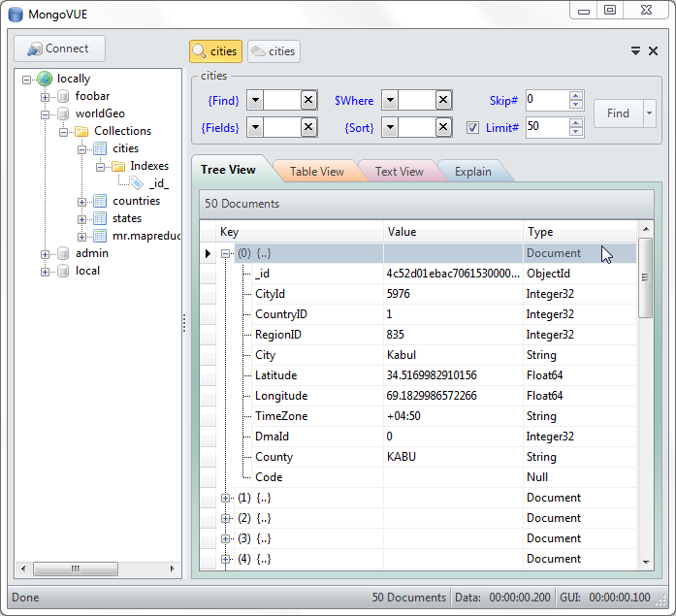Switch to the Table View tab
This screenshot has height=616, width=676.
pyautogui.click(x=317, y=172)
